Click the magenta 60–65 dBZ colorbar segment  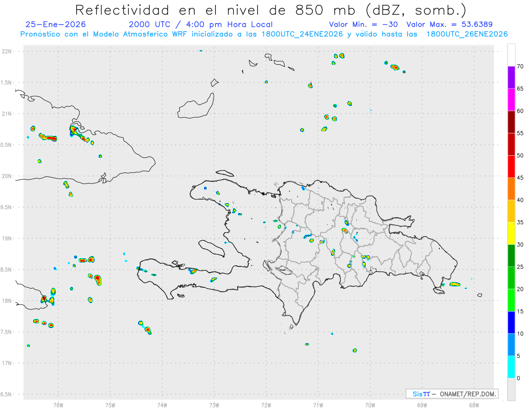tap(511, 100)
